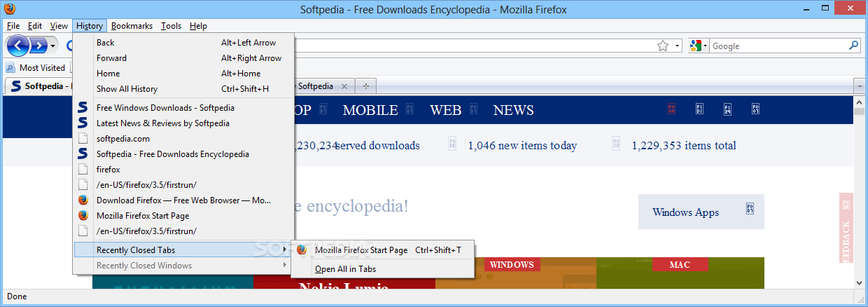Screen dimensions: 868x307
Task: Open Softpedia - Free Downloads Encyclopedia history entry
Action: pyautogui.click(x=184, y=154)
